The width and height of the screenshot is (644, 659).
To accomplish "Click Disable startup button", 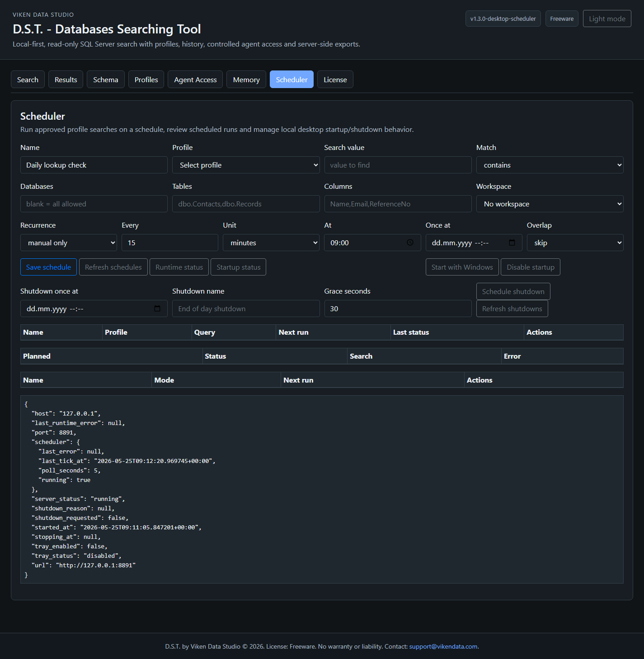I will pyautogui.click(x=531, y=267).
